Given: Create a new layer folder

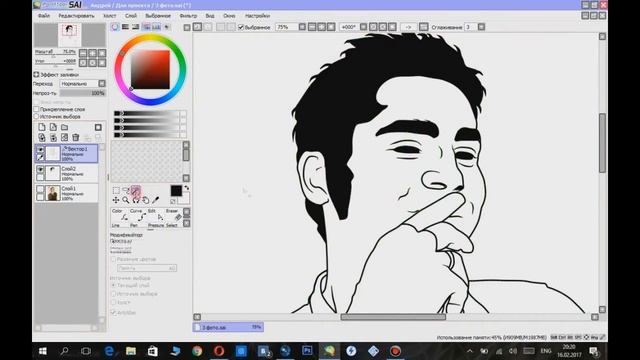Looking at the screenshot, I should pos(64,127).
